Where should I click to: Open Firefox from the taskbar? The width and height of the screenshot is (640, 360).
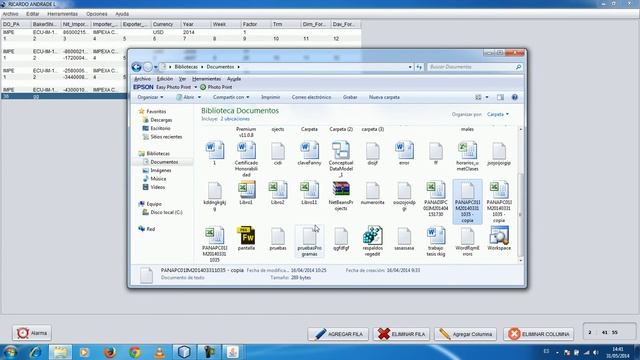pyautogui.click(x=110, y=352)
